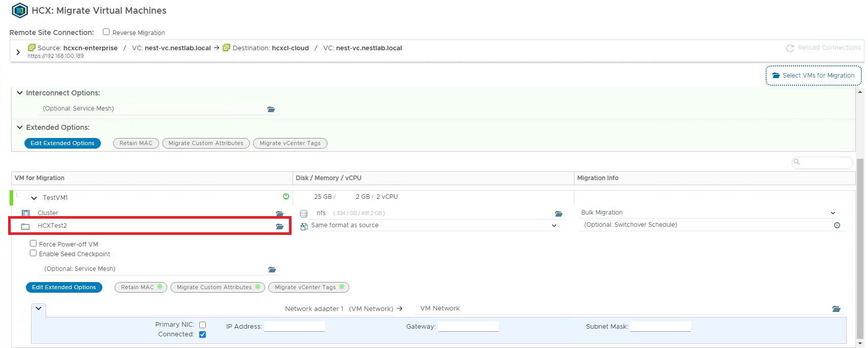Viewport: 868px width, 348px height.
Task: Open VM Network target folder icon
Action: click(836, 309)
